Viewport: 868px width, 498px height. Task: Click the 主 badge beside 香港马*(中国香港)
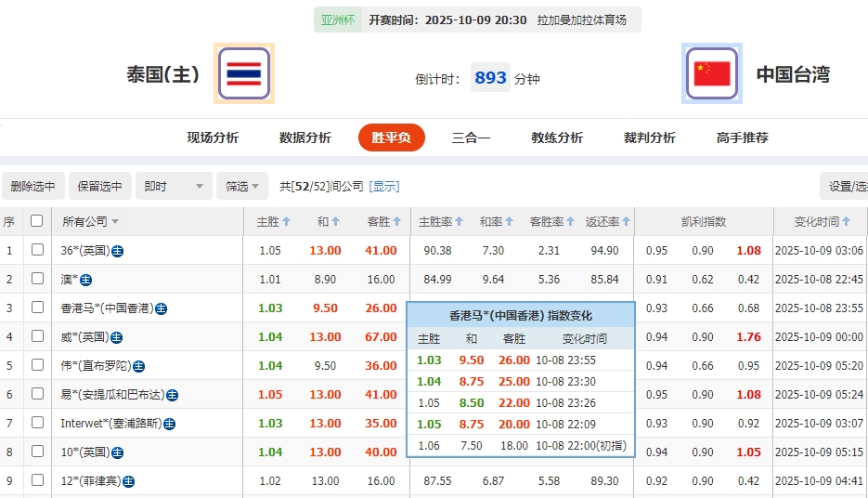coord(161,308)
